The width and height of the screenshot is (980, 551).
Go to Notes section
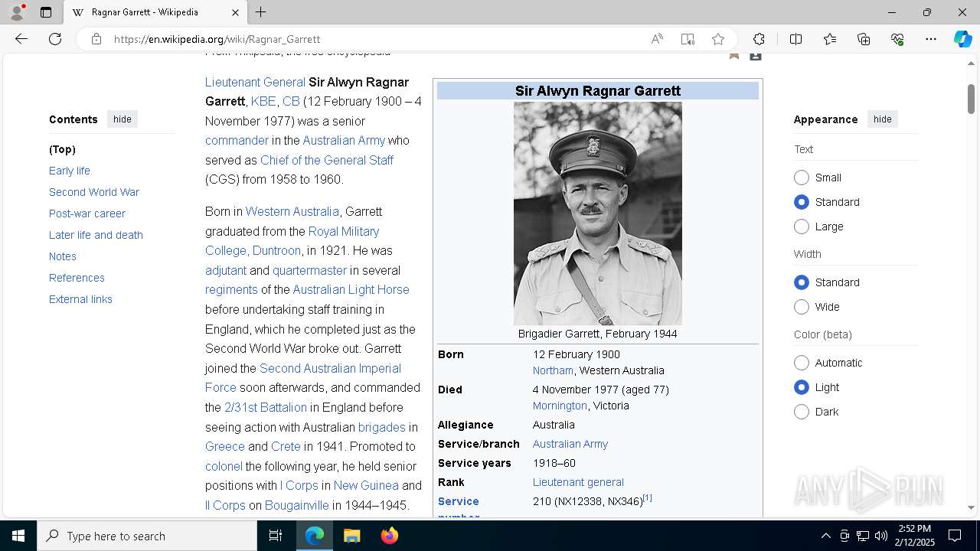tap(63, 256)
